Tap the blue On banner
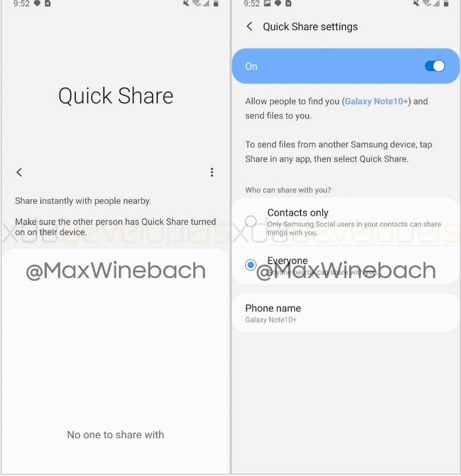The height and width of the screenshot is (476, 461). 346,66
